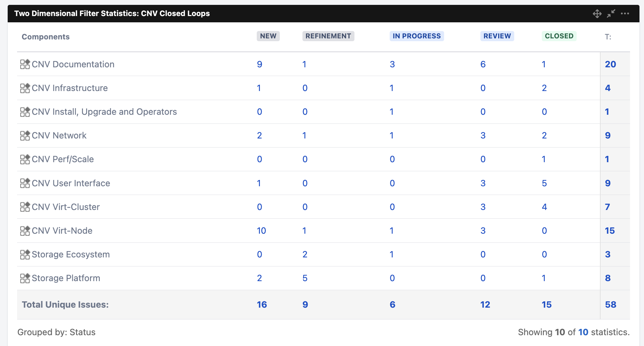
Task: Click the CLOSED status column header
Action: (x=559, y=36)
